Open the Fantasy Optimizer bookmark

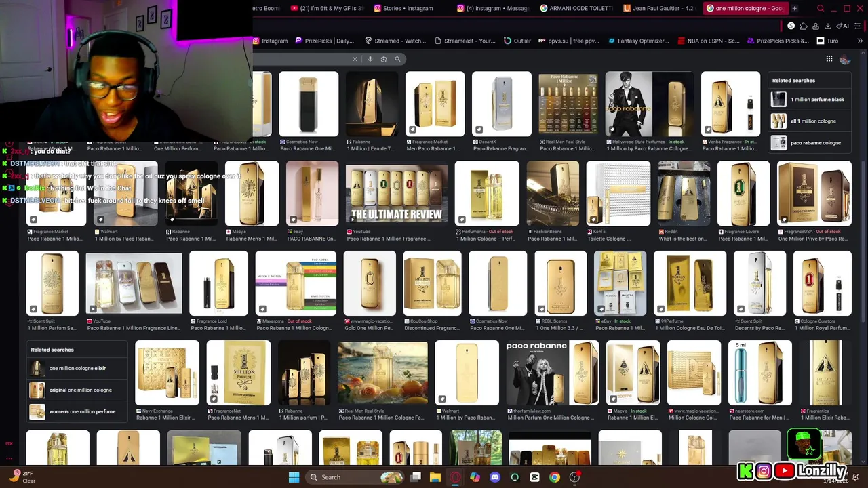tap(639, 41)
